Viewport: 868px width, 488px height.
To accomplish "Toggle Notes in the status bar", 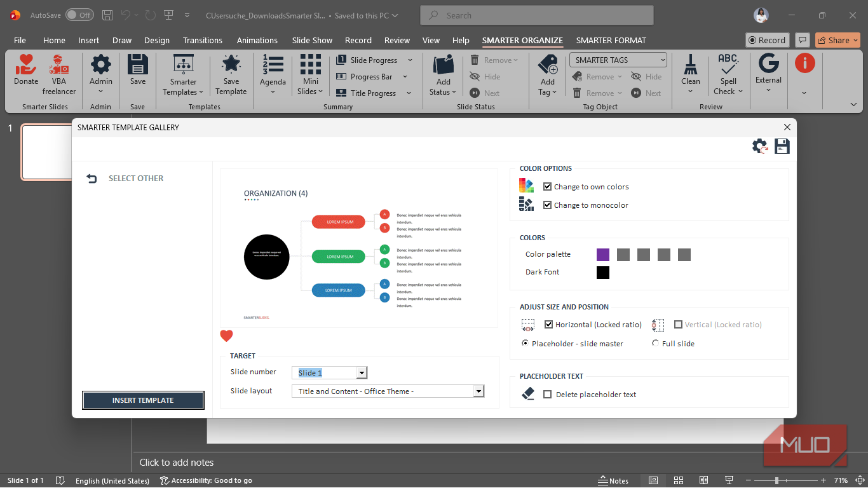I will point(613,481).
